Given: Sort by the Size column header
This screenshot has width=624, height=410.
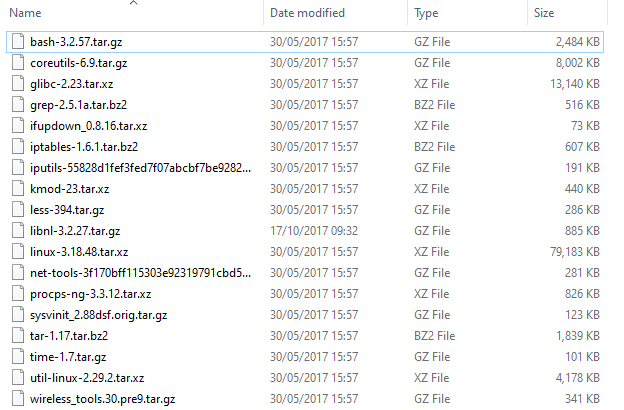Looking at the screenshot, I should tap(544, 13).
